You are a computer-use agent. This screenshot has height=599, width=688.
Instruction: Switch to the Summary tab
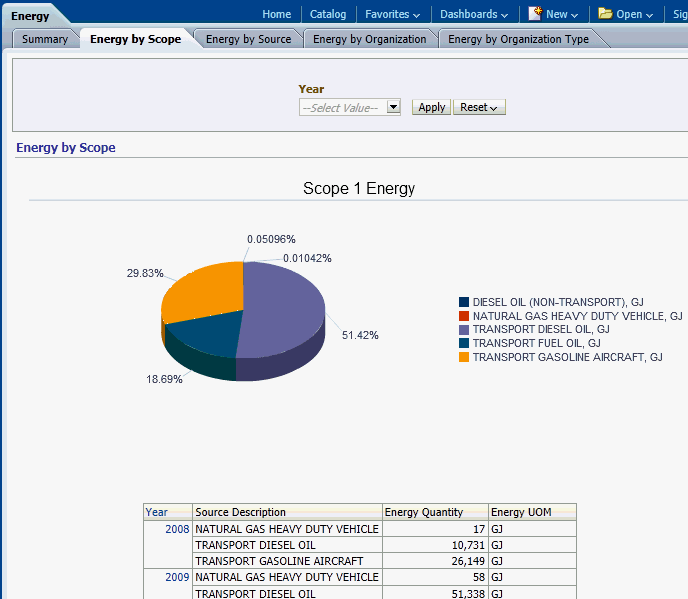[x=45, y=39]
